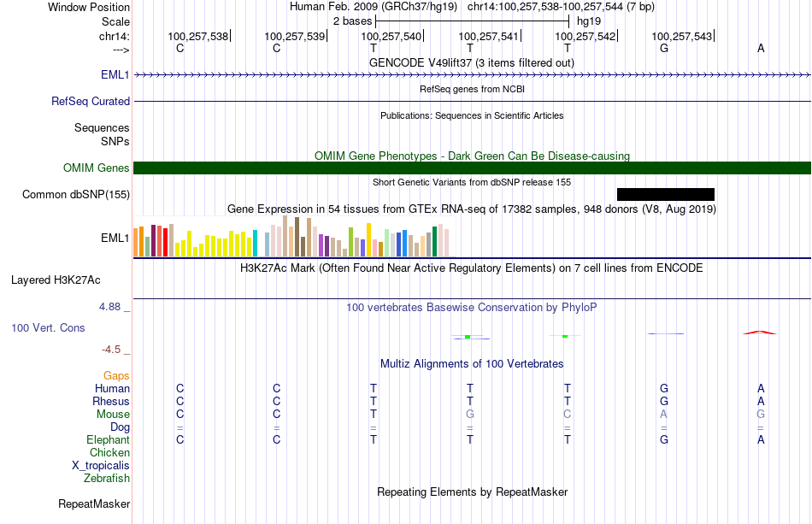Open GENCODE V49lift37 track title
The image size is (812, 524).
[471, 62]
